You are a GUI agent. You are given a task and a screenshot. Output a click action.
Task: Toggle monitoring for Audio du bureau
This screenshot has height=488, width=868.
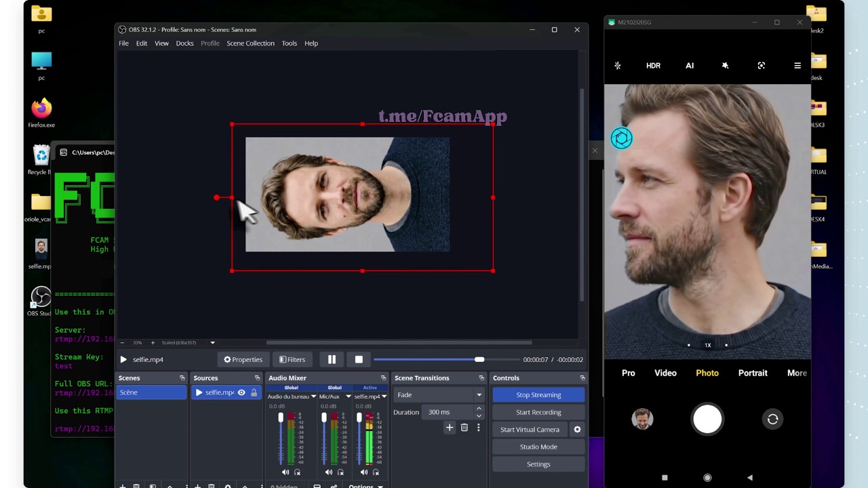tap(297, 472)
